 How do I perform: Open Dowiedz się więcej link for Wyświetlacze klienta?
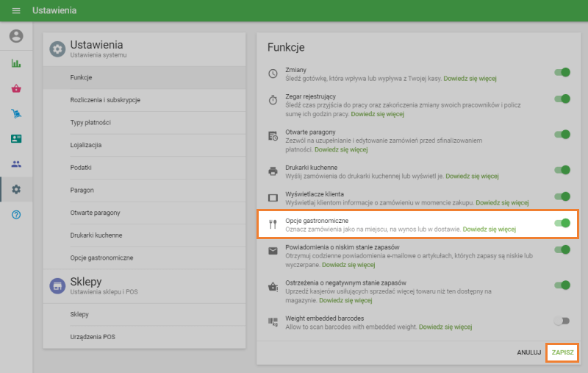(x=502, y=202)
